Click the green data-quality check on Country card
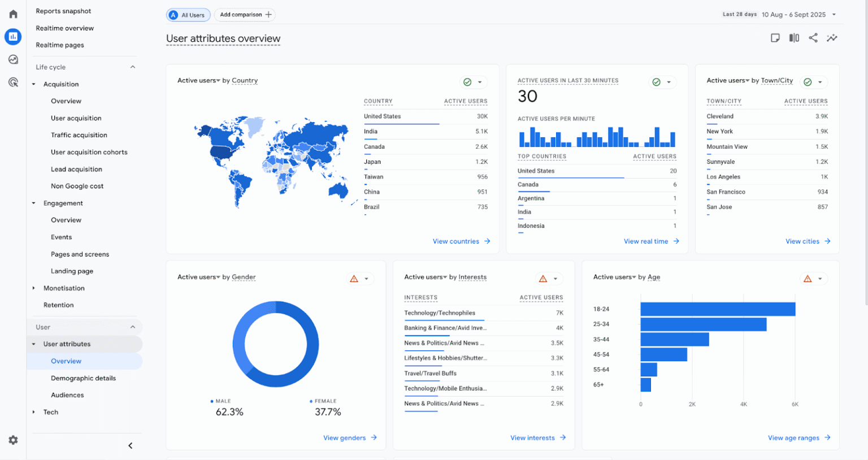868x460 pixels. tap(468, 82)
